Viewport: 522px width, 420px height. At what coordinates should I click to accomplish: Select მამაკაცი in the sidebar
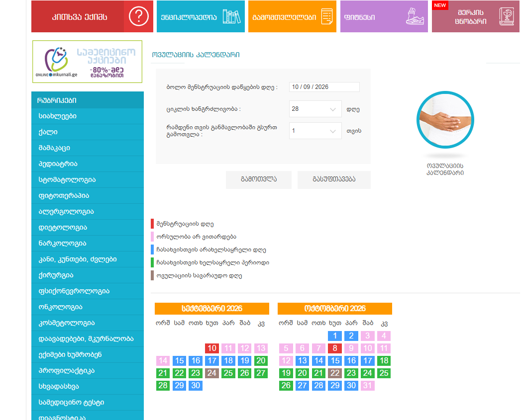coord(88,148)
